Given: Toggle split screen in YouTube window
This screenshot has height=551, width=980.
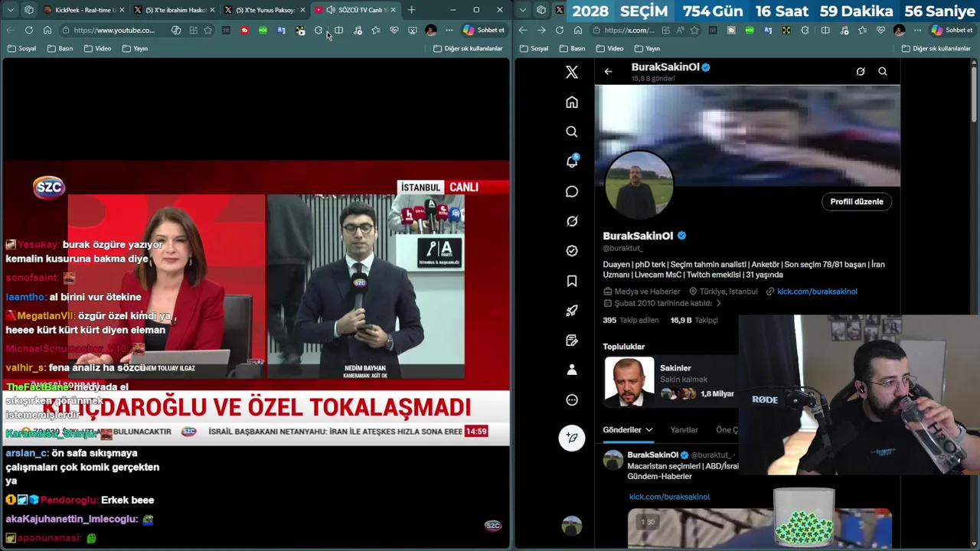Looking at the screenshot, I should coord(338,30).
